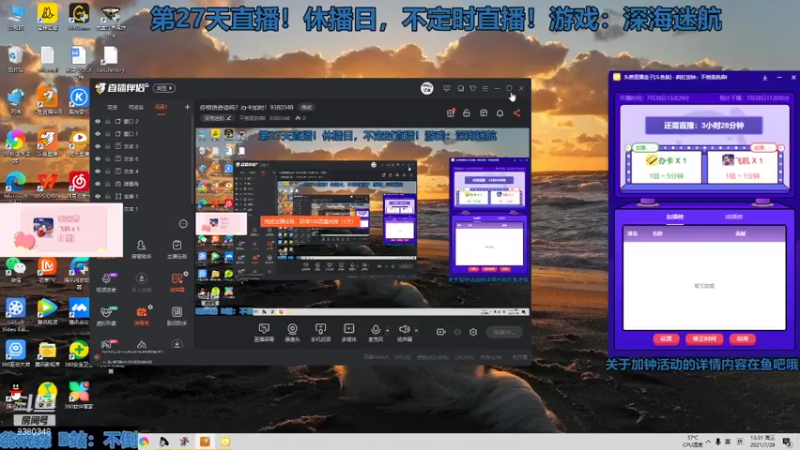Click the orange app in Windows taskbar
The height and width of the screenshot is (450, 800).
[205, 441]
